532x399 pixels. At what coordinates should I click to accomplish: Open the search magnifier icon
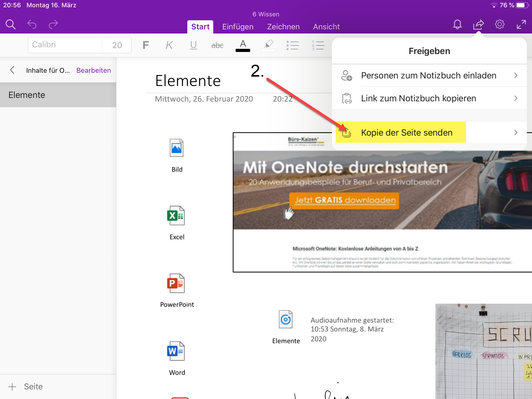click(11, 25)
